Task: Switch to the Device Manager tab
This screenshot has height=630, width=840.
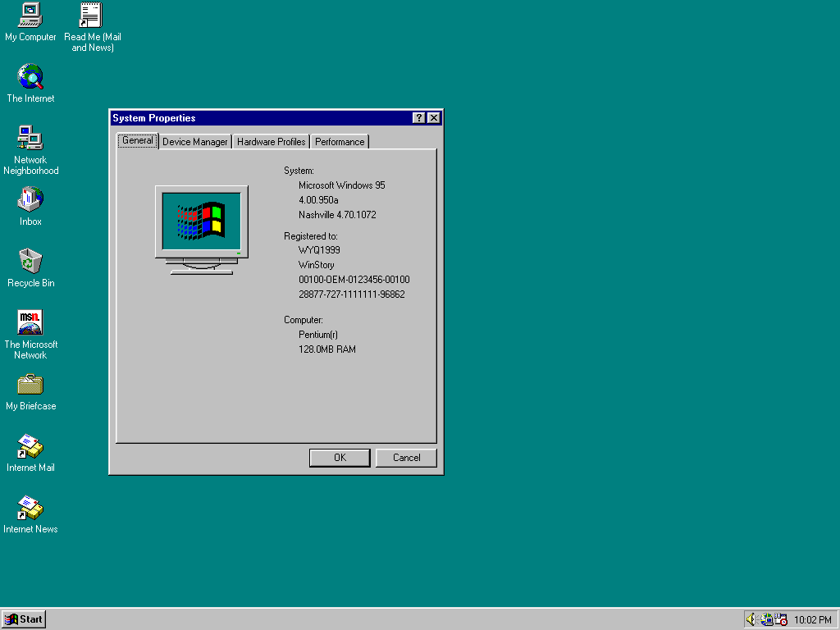Action: (x=194, y=142)
